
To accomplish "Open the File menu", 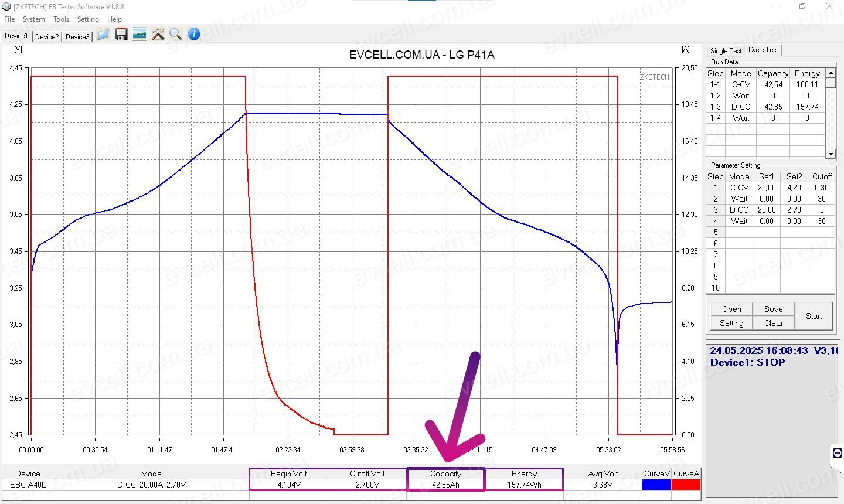I will click(9, 19).
